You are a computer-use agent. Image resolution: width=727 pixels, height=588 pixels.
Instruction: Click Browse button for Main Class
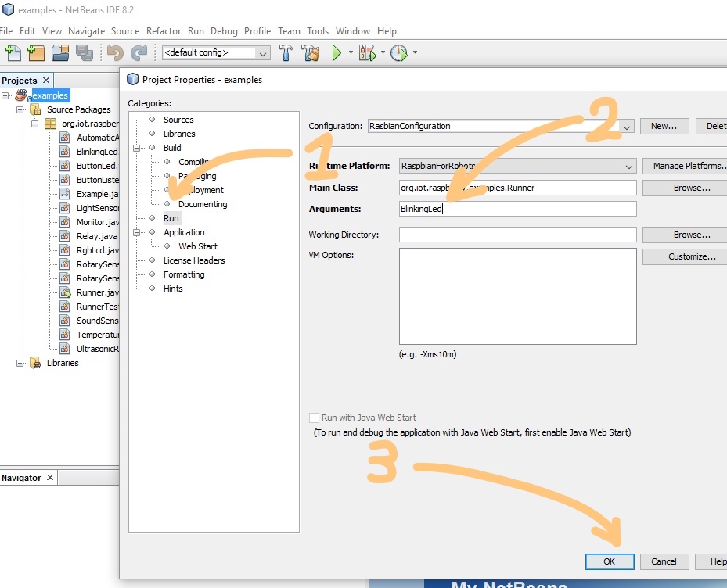point(685,188)
